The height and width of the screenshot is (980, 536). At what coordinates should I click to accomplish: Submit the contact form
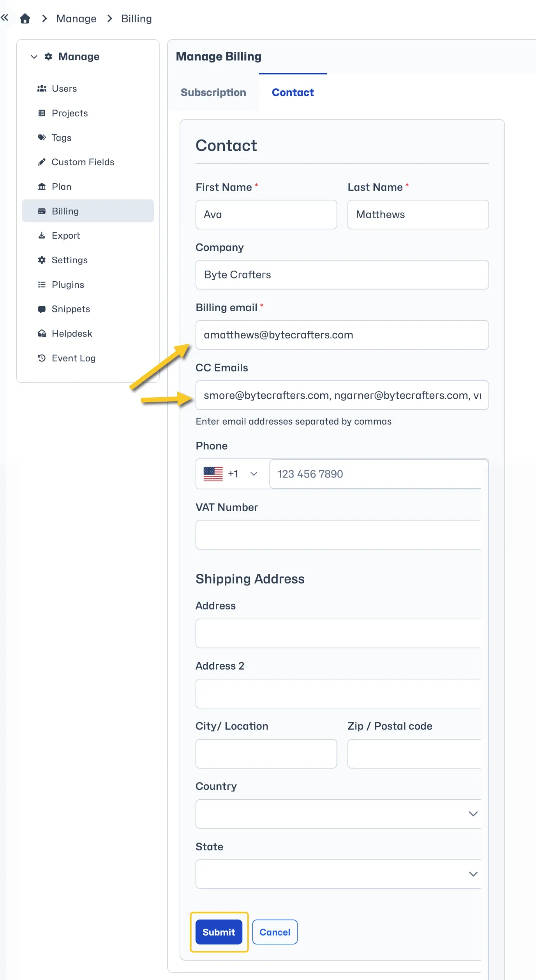pos(219,932)
